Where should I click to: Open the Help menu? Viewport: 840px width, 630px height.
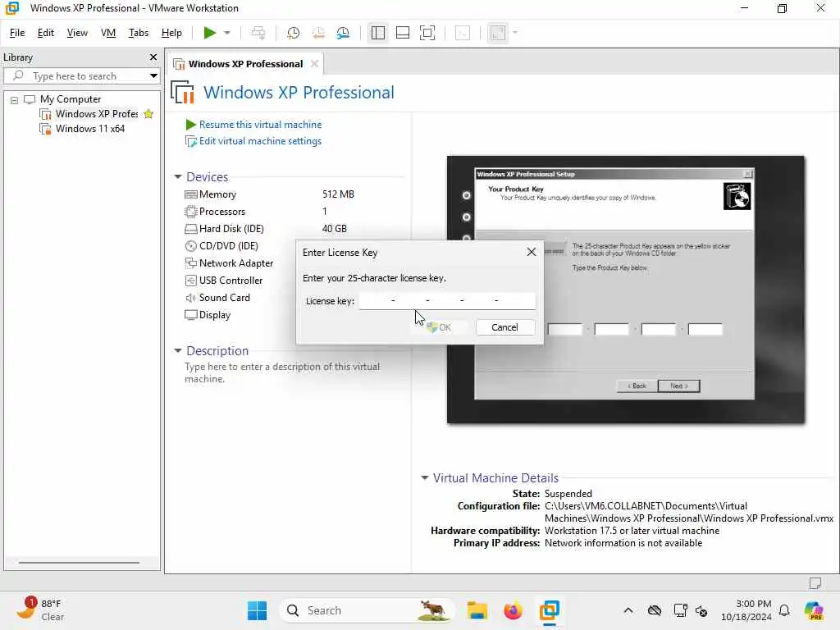point(171,33)
